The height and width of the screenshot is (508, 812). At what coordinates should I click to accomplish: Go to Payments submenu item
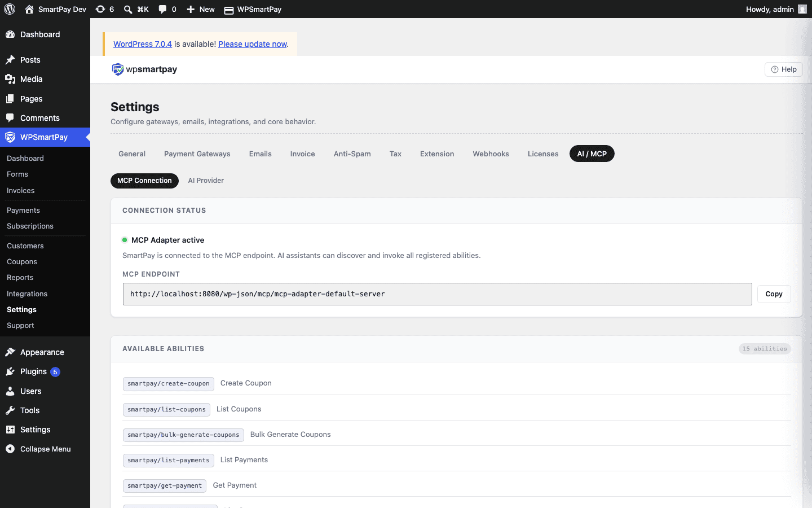(x=45, y=211)
